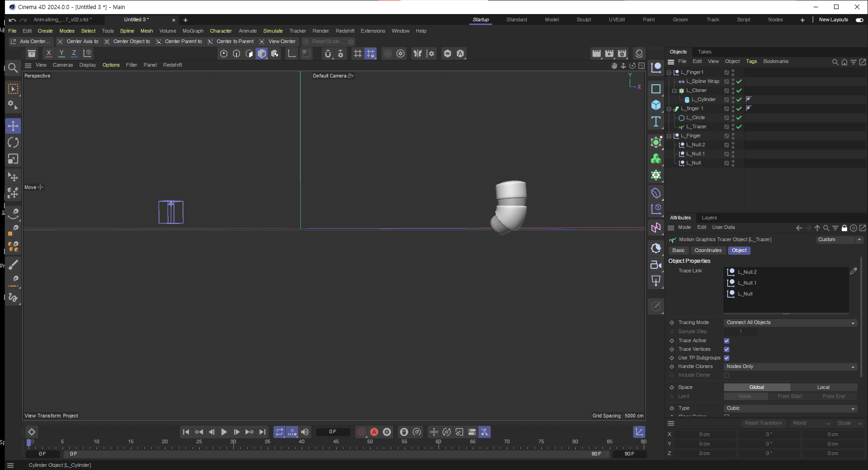Open the Paint brush tool
The height and width of the screenshot is (470, 868).
(13, 265)
